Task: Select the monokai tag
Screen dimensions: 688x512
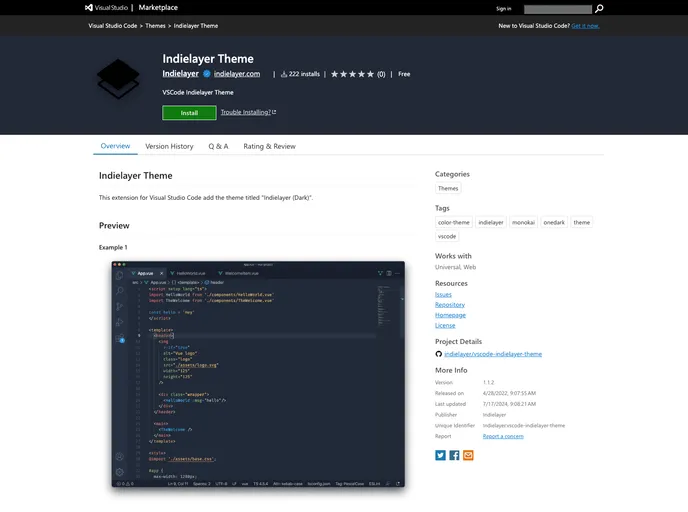Action: click(523, 222)
